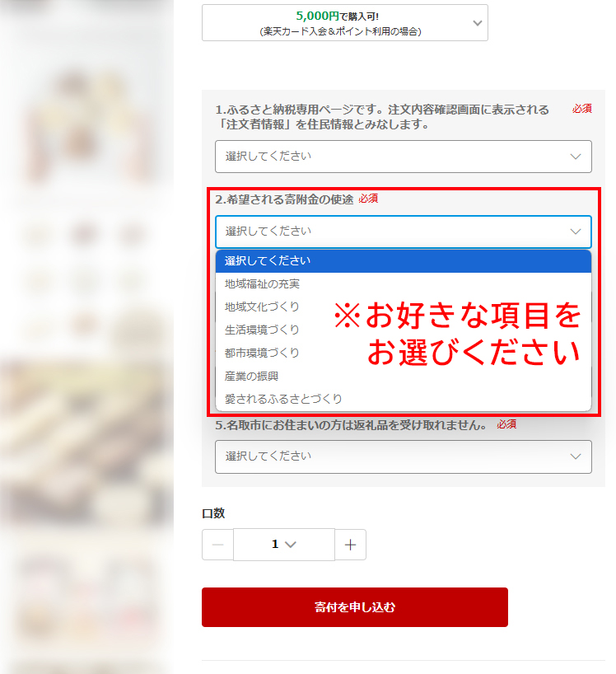Click chevron icon on question 5 dropdown
Screen dimensions: 616x674
[x=575, y=456]
